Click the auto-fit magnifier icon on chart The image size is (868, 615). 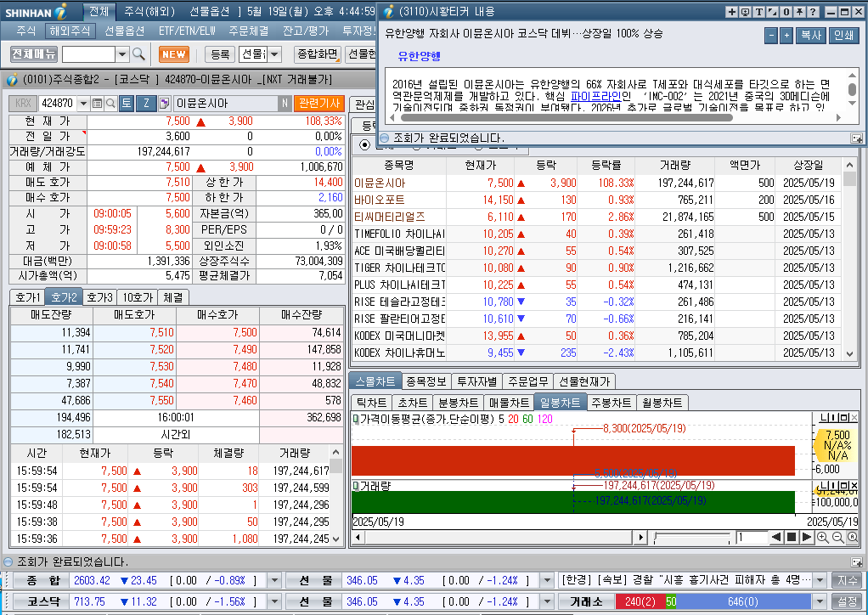pyautogui.click(x=853, y=537)
